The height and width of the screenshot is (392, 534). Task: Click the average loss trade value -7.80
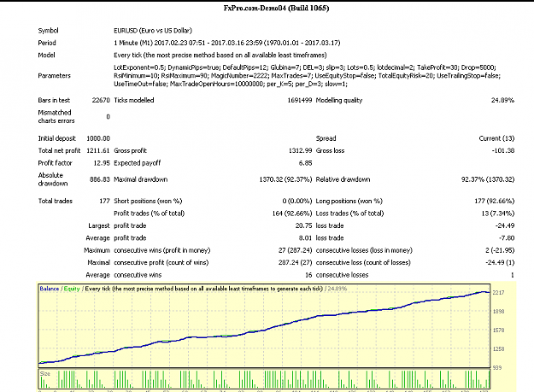click(507, 238)
